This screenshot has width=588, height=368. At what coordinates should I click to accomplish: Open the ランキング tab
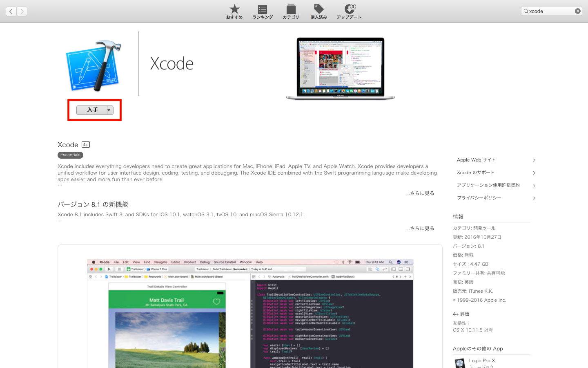coord(263,11)
